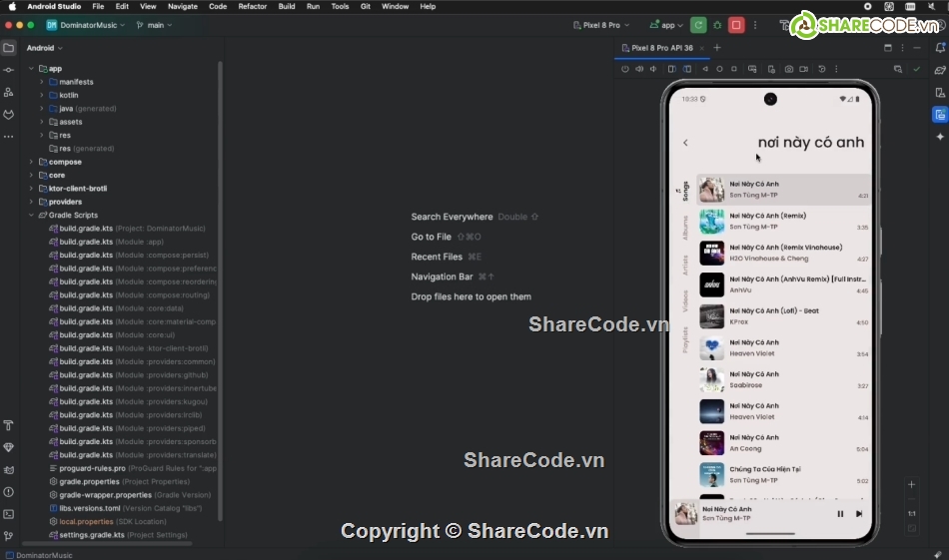Open the Project tool window folder icon
Screen dimensions: 949x560
click(8, 48)
